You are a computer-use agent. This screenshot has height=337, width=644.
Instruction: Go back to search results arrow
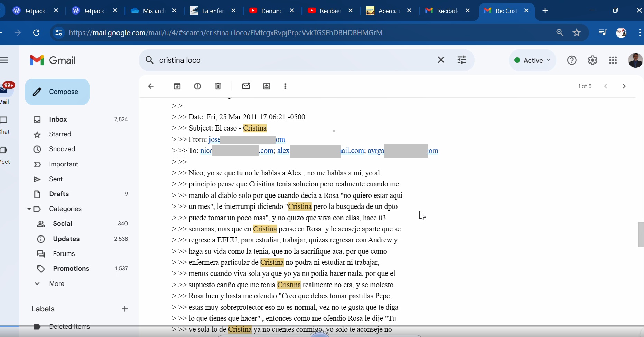pos(151,86)
